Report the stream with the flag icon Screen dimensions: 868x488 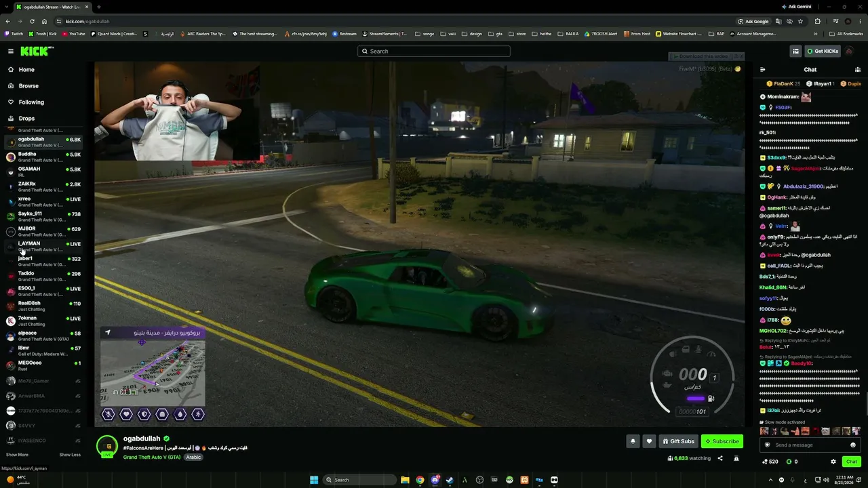[x=736, y=458]
